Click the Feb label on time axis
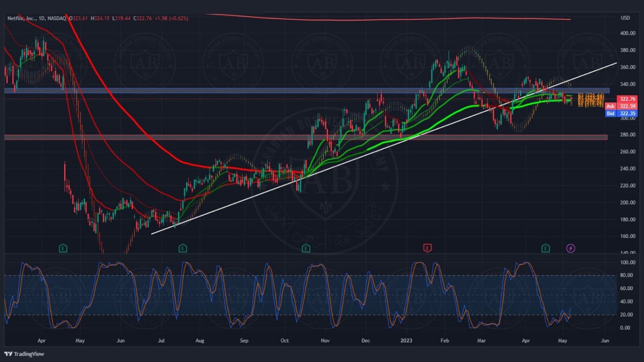 click(445, 341)
